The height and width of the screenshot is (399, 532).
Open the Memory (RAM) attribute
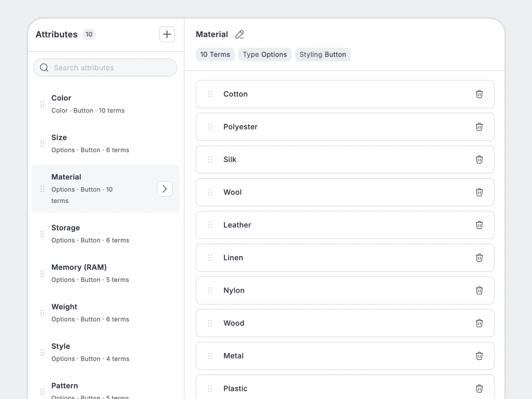(105, 274)
